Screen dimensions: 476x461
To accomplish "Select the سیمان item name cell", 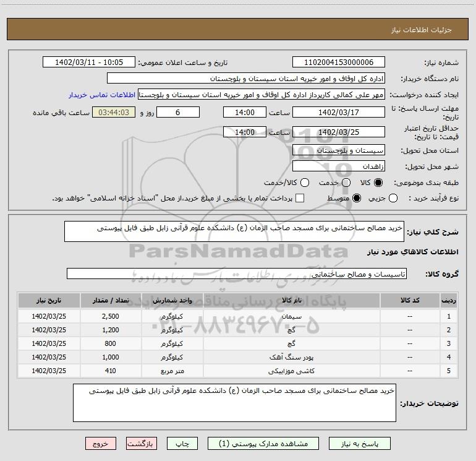I will pyautogui.click(x=291, y=316).
